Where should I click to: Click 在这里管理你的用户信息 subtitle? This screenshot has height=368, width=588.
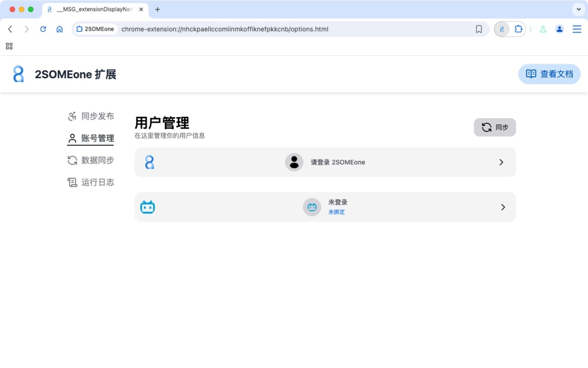tap(170, 136)
